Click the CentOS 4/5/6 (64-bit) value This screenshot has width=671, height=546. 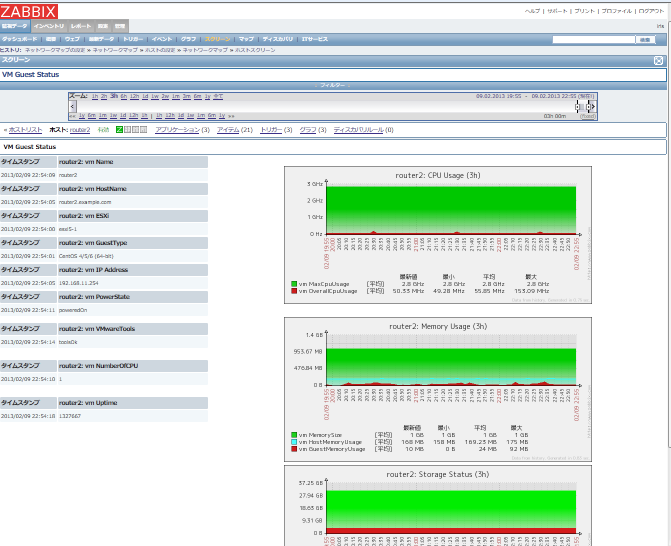86,256
